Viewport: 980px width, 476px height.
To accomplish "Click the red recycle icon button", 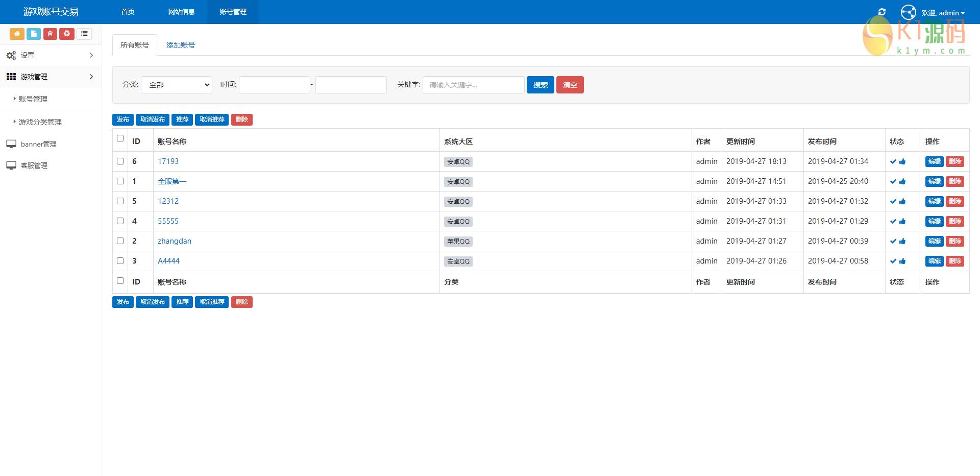I will click(x=67, y=34).
